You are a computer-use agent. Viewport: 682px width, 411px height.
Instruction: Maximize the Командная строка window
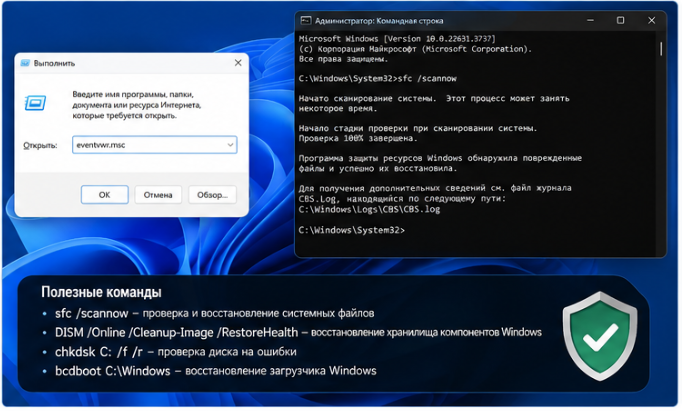(x=620, y=20)
